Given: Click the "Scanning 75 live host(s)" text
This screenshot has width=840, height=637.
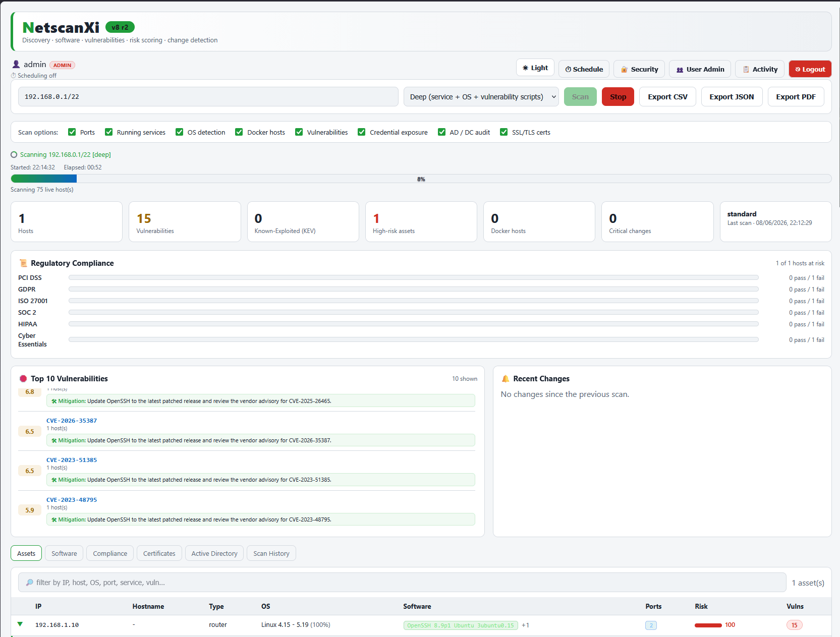Looking at the screenshot, I should click(x=42, y=190).
